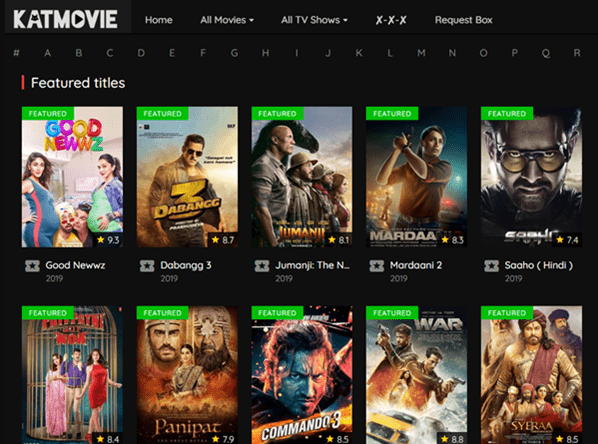Filter titles by letter K

click(359, 53)
